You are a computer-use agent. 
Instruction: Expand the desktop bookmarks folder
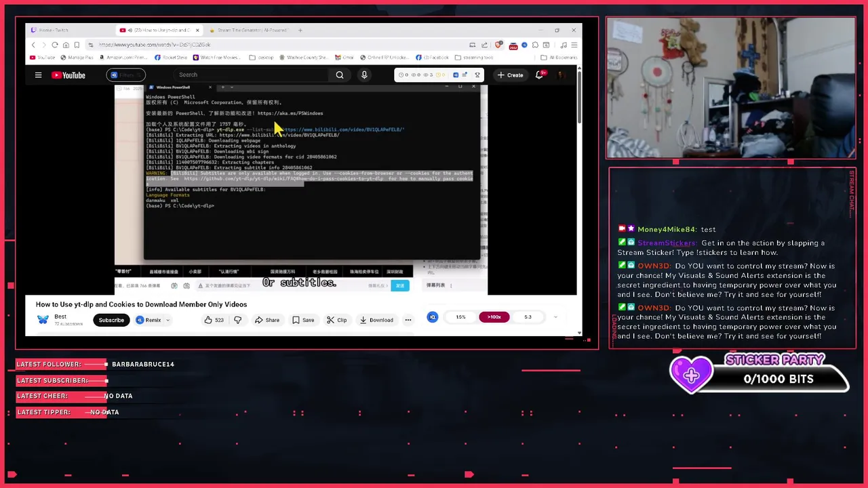[x=262, y=58]
